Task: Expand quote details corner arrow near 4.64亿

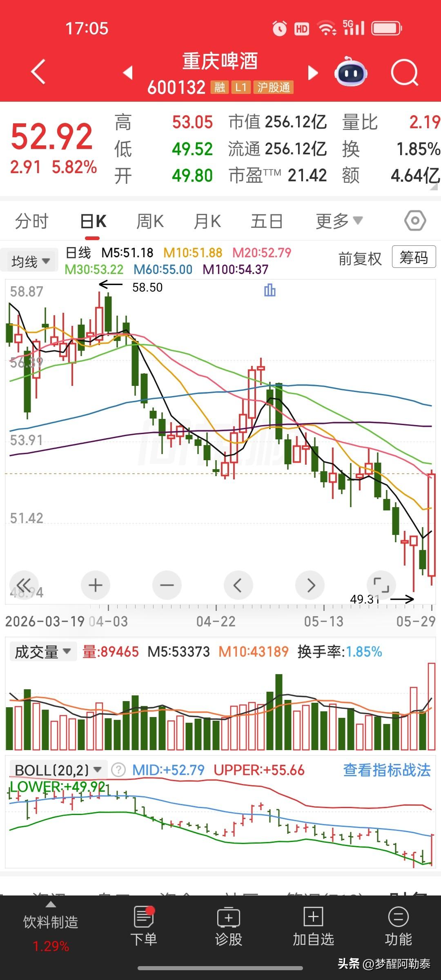Action: [x=434, y=187]
